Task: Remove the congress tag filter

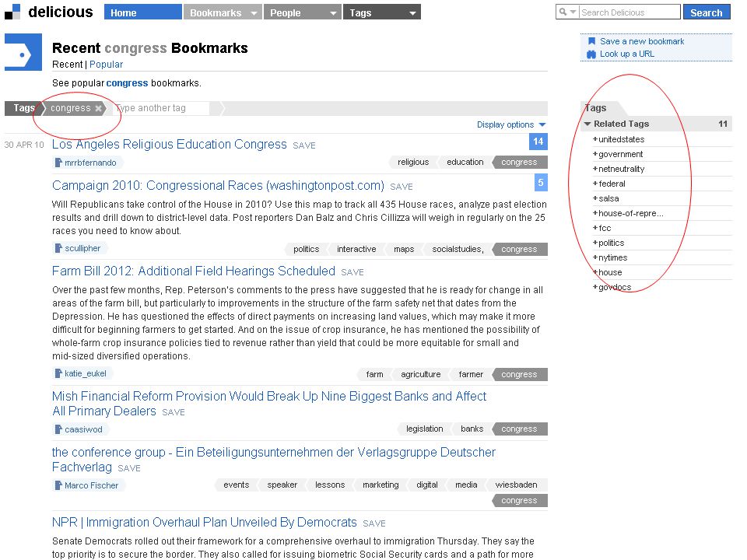Action: coord(98,108)
